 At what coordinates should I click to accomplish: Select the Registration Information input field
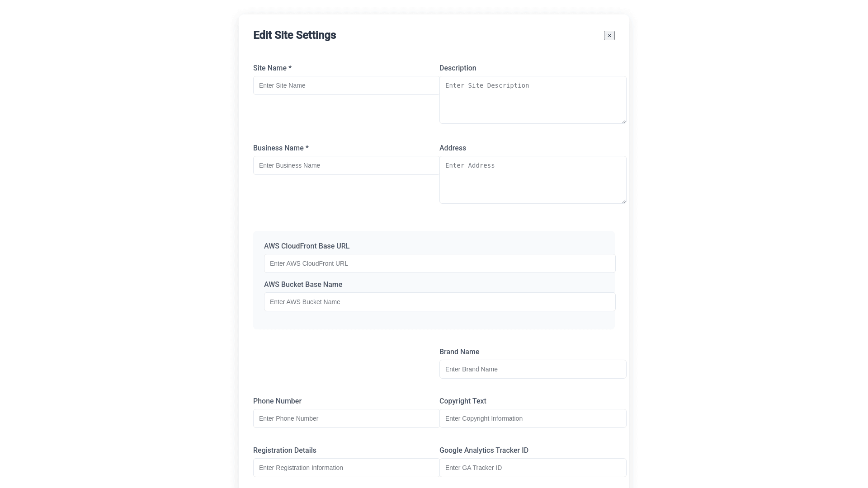pos(346,468)
